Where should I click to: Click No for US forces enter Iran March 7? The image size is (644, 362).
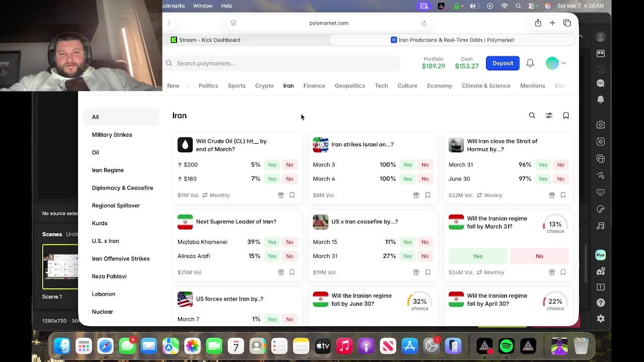[x=289, y=319]
